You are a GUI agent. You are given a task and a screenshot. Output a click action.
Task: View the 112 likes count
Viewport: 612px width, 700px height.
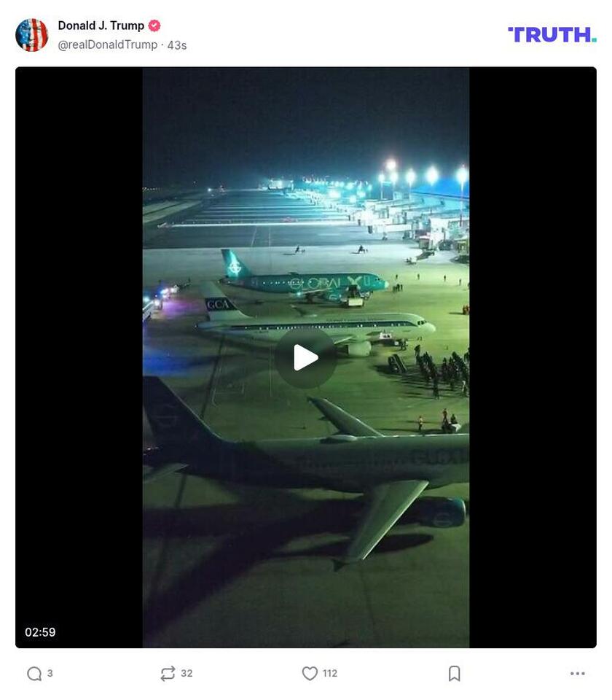point(329,673)
